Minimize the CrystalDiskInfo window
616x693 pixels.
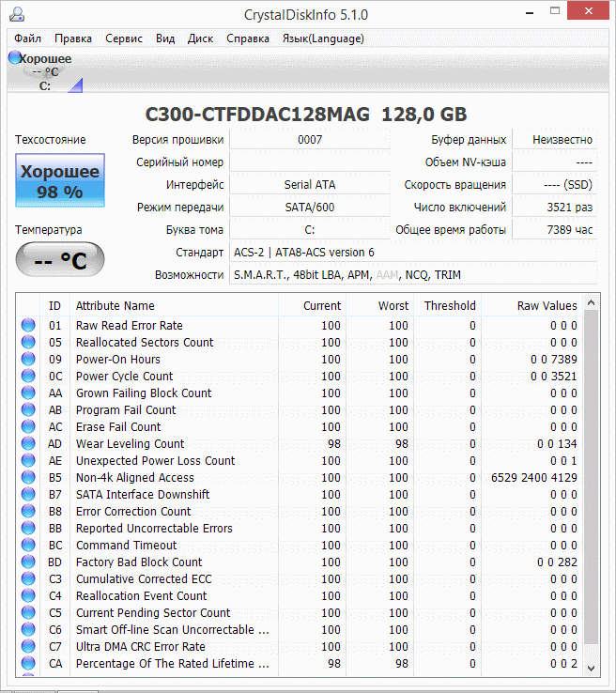point(530,12)
